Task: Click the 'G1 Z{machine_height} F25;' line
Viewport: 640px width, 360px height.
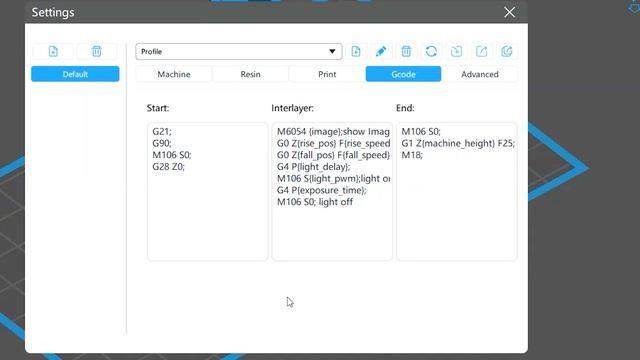Action: [458, 143]
